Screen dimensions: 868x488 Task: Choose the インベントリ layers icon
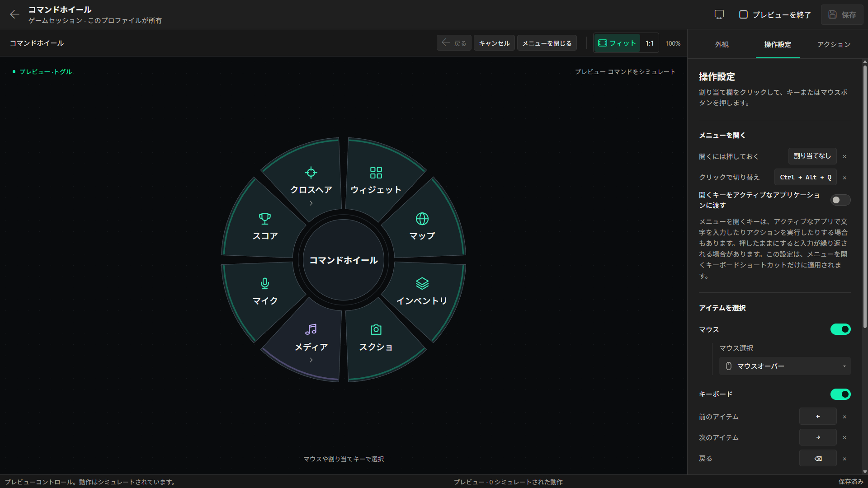(422, 283)
